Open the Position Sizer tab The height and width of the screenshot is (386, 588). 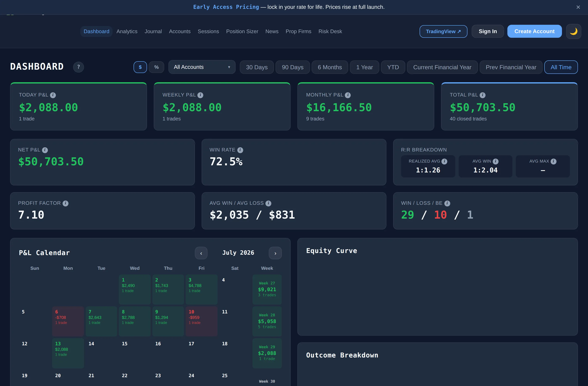[x=242, y=31]
